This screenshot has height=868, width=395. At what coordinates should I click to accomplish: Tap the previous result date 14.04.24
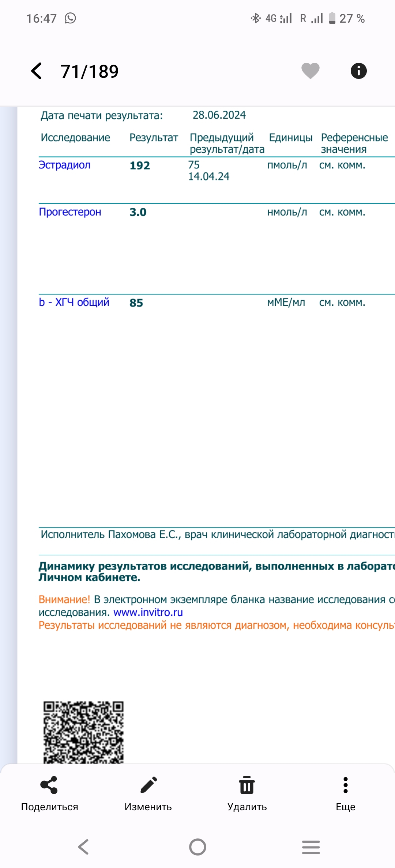point(209,176)
